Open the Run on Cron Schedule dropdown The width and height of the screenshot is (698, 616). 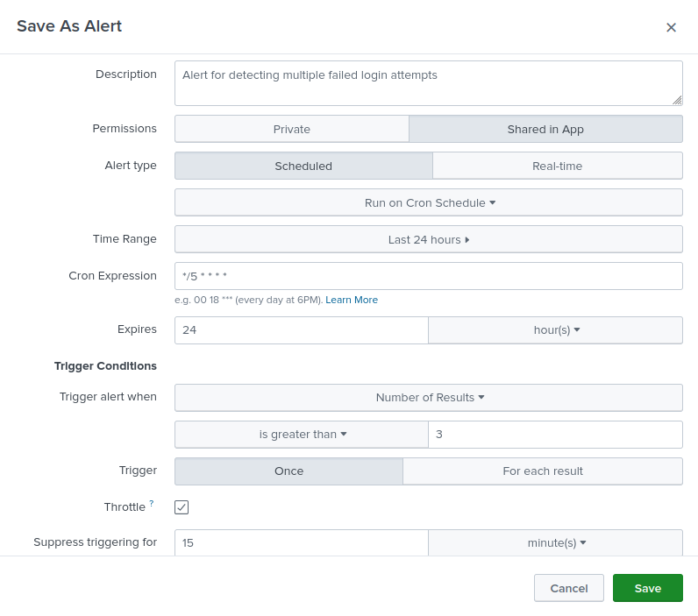(429, 202)
